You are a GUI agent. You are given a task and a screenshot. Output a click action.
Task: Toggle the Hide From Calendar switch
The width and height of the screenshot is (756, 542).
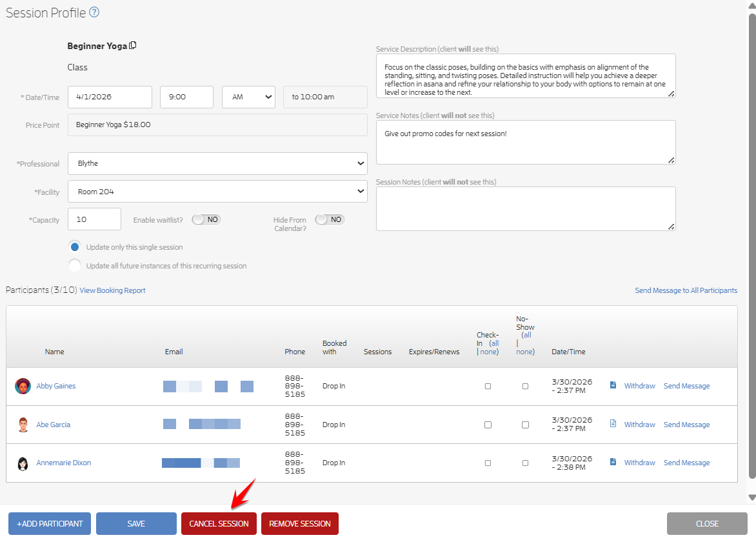point(330,220)
